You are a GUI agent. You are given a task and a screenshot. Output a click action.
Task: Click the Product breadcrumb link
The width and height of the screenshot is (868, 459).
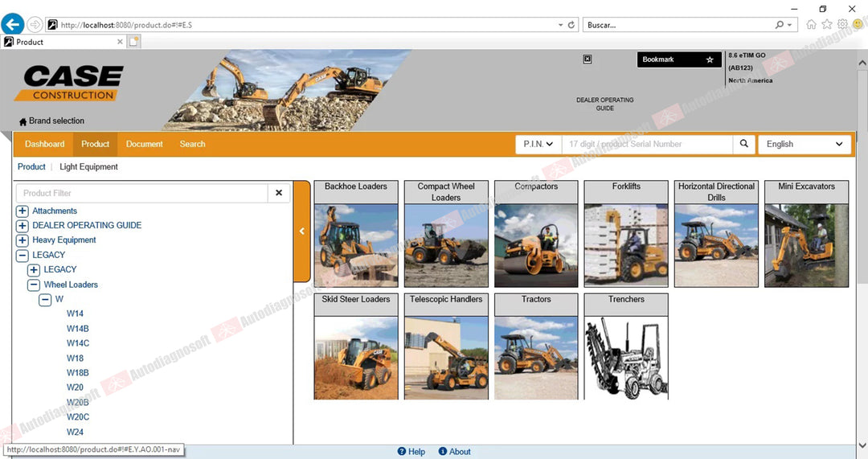coord(31,166)
